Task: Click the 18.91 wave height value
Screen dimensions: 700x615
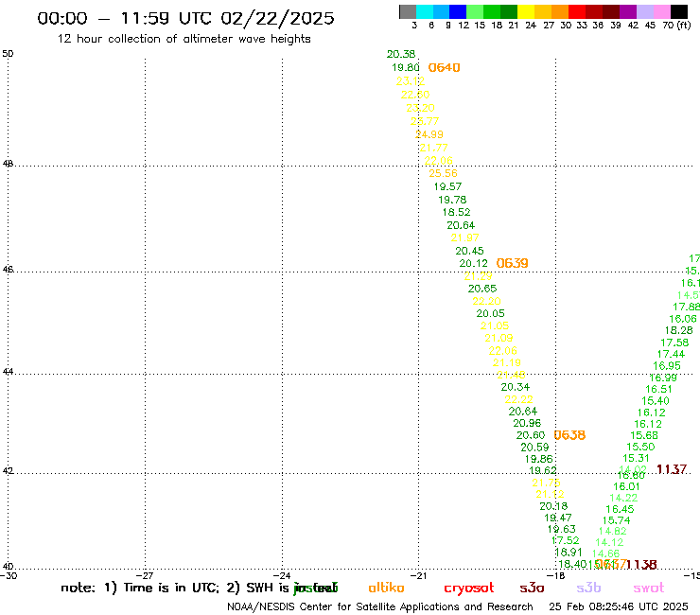Action: (x=569, y=553)
